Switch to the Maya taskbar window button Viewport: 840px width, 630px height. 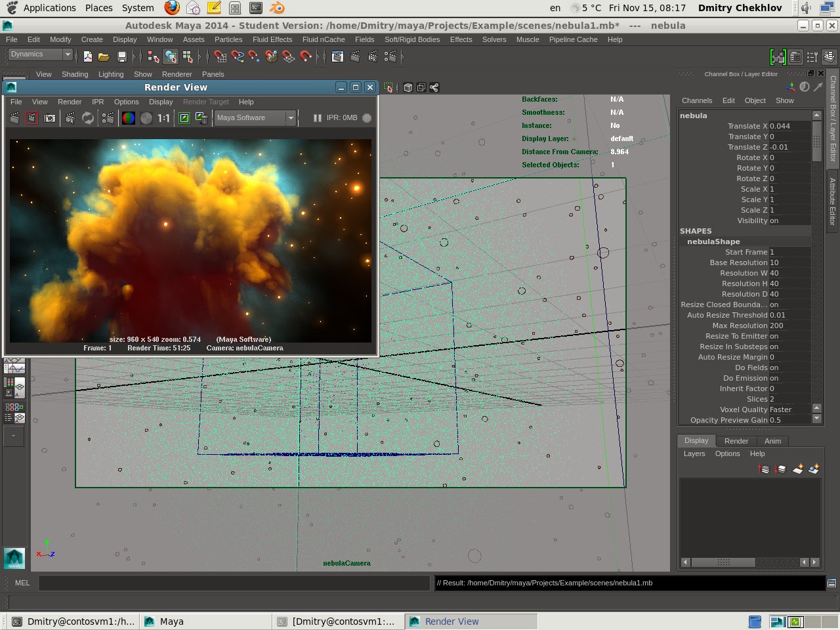click(206, 621)
